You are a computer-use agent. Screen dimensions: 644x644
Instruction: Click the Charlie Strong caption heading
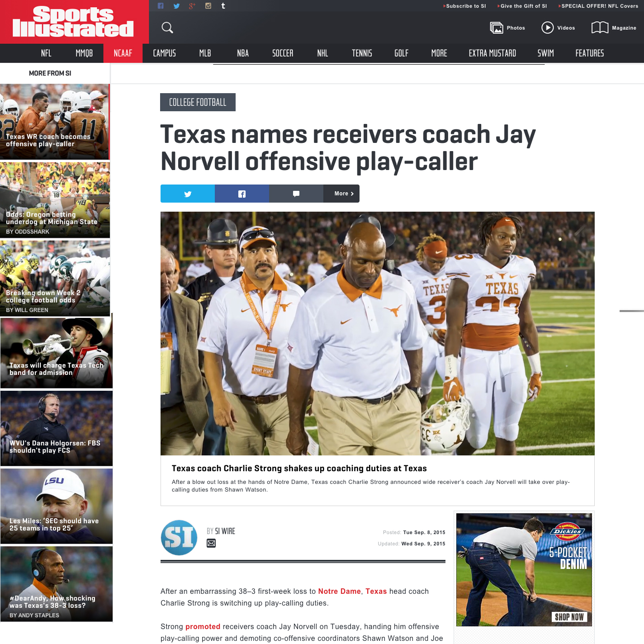click(x=299, y=469)
